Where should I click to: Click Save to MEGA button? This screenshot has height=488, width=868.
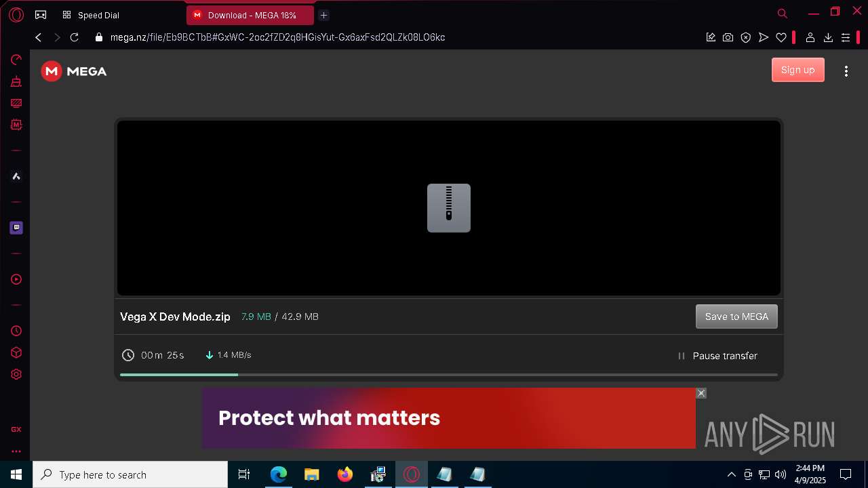click(x=736, y=317)
